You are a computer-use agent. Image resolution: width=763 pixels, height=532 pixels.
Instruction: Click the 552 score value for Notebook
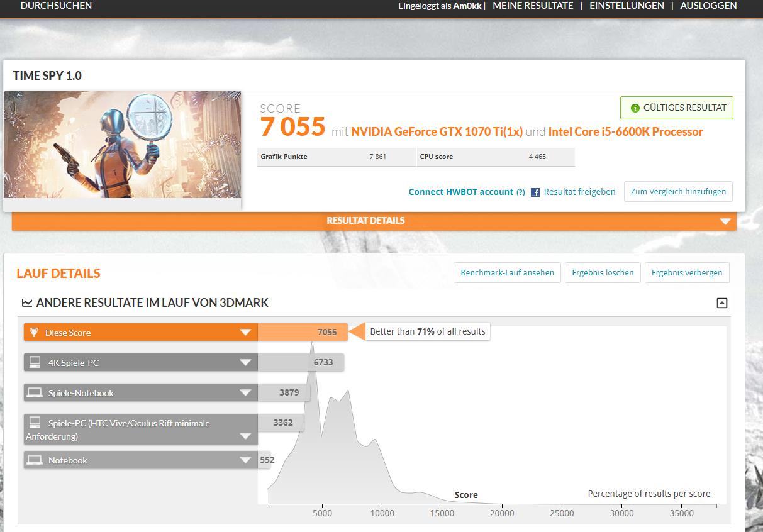click(267, 460)
